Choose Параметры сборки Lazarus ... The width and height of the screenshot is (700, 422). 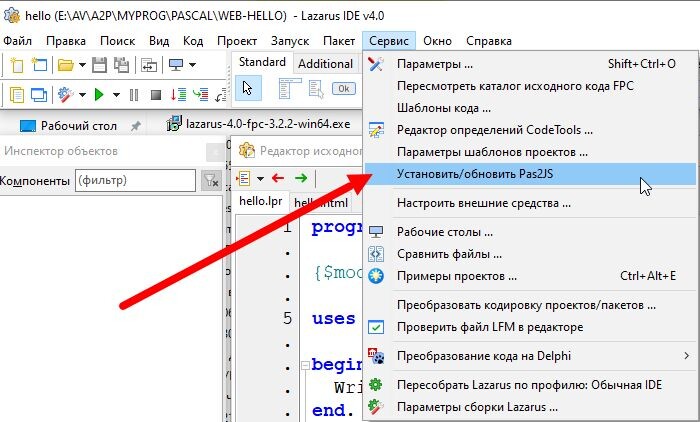[x=530, y=407]
